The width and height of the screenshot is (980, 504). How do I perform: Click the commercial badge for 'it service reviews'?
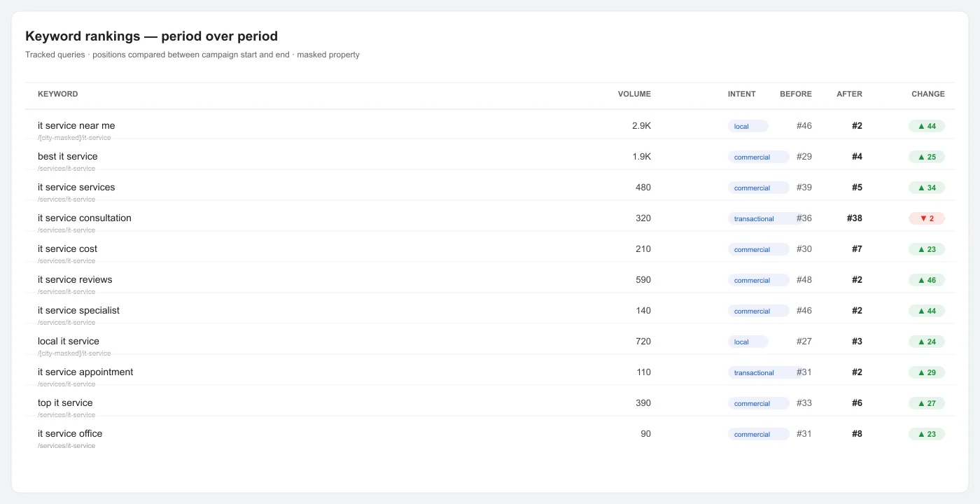tap(759, 280)
